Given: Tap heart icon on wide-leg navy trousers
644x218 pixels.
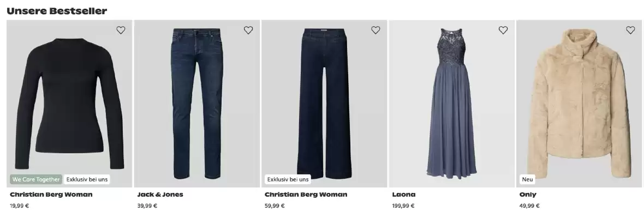Looking at the screenshot, I should [x=375, y=30].
